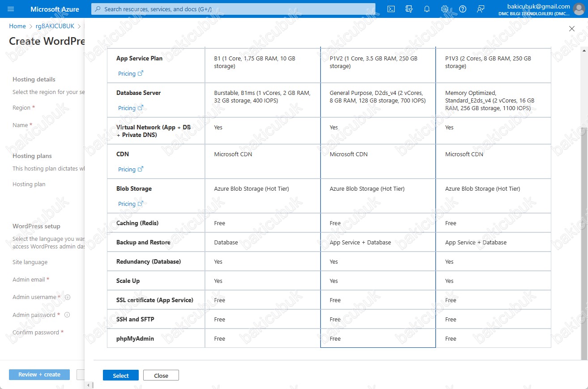The image size is (588, 389).
Task: Select the B1 App Service Plan cell
Action: 263,65
